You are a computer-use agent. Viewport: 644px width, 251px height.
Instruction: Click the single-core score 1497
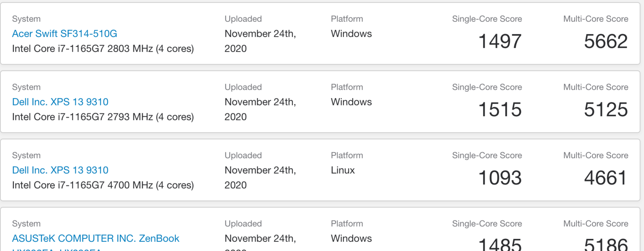pos(500,41)
